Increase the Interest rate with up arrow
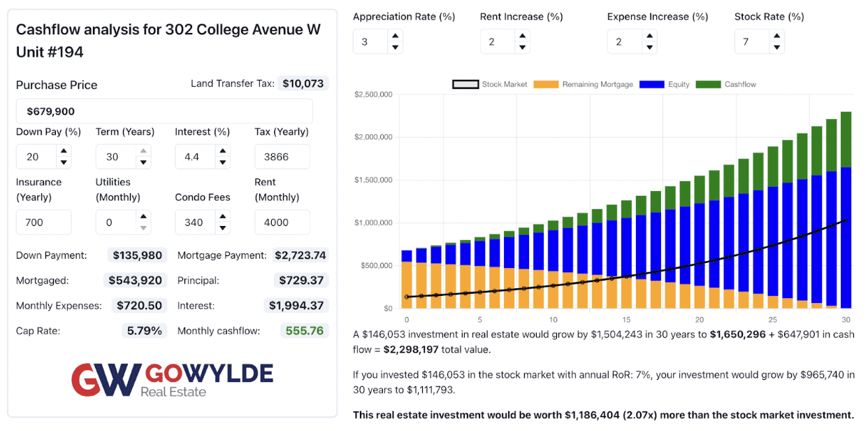Screen dimensions: 868x431 pyautogui.click(x=222, y=150)
